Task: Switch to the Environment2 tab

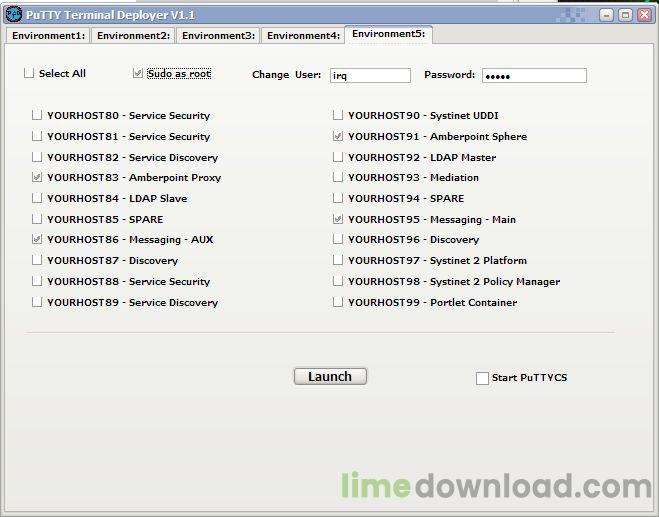Action: [x=133, y=36]
